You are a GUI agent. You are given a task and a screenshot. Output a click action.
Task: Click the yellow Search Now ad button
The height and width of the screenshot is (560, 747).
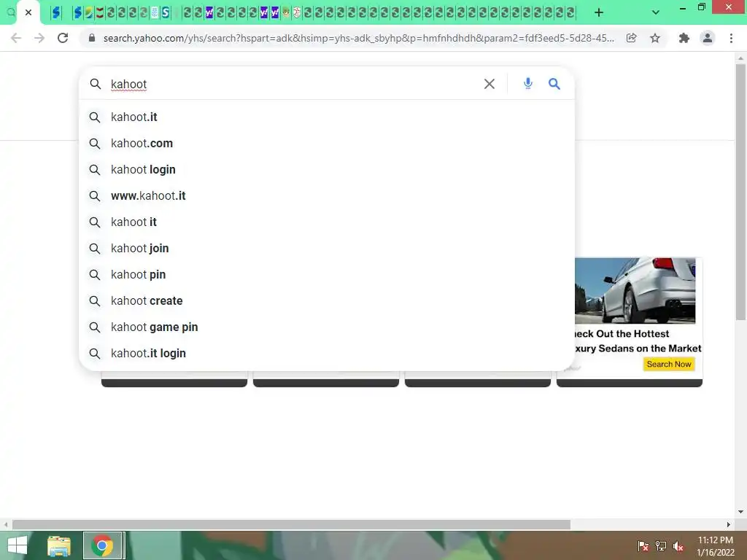[669, 365]
